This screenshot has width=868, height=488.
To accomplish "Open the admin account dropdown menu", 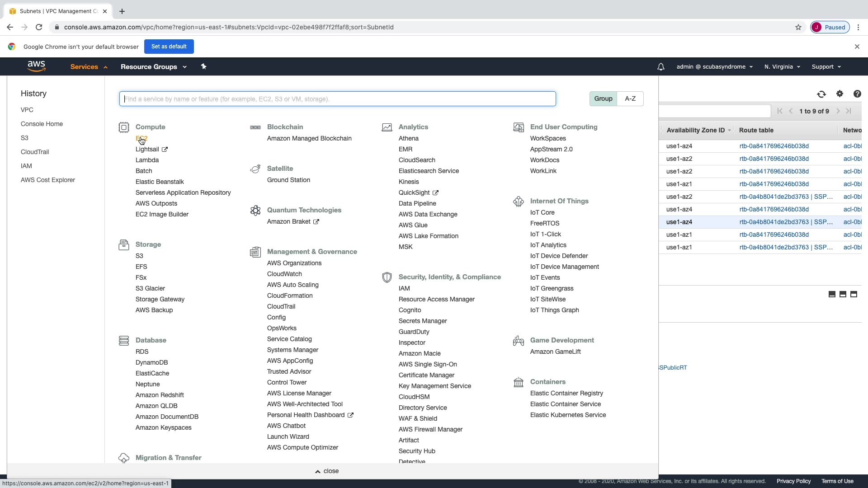I will pos(714,67).
